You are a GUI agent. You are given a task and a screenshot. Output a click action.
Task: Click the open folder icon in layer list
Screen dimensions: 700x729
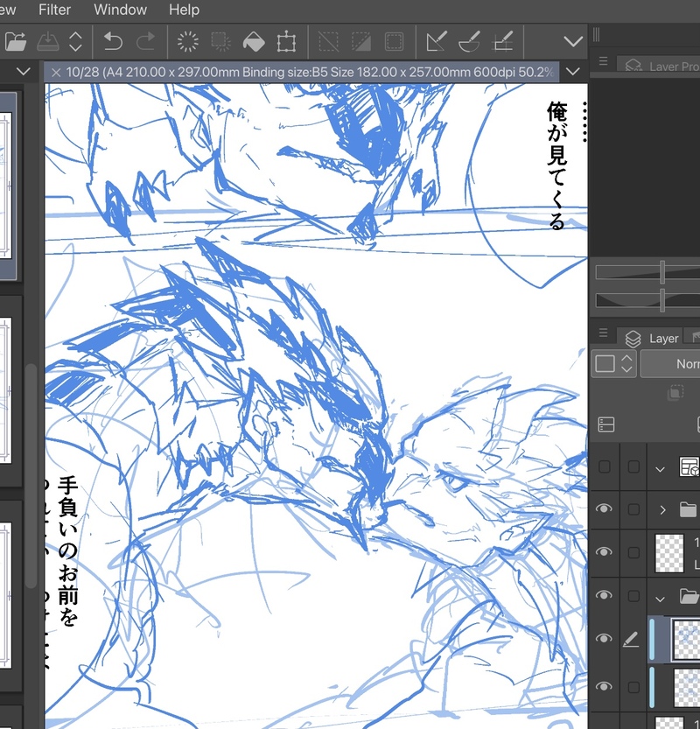point(689,596)
